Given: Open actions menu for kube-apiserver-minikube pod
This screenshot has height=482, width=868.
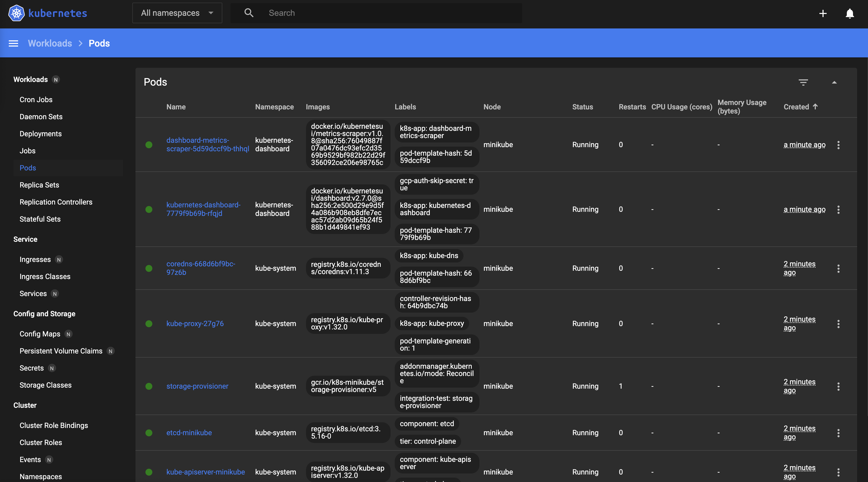Looking at the screenshot, I should pos(838,472).
